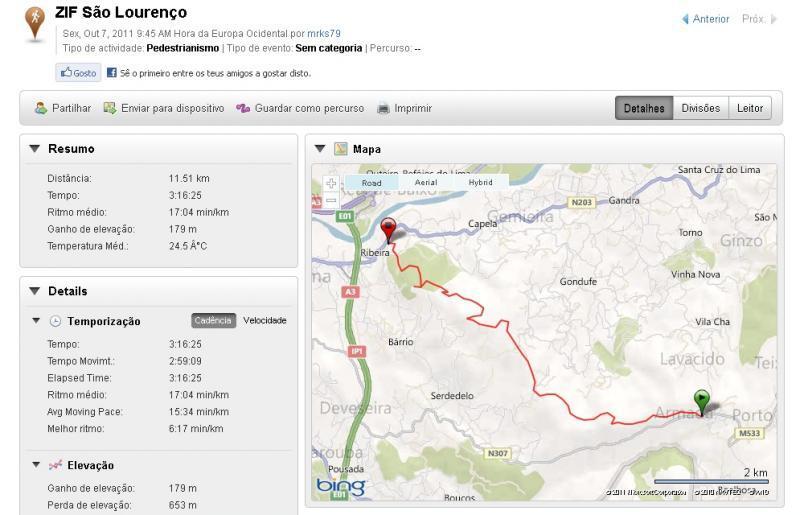
Task: Click the Partilhar share icon
Action: coord(41,108)
